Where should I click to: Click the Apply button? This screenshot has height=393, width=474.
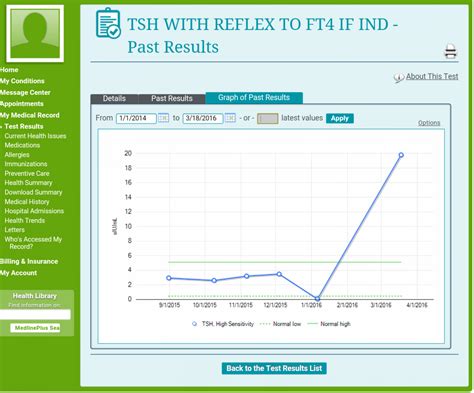click(x=340, y=118)
